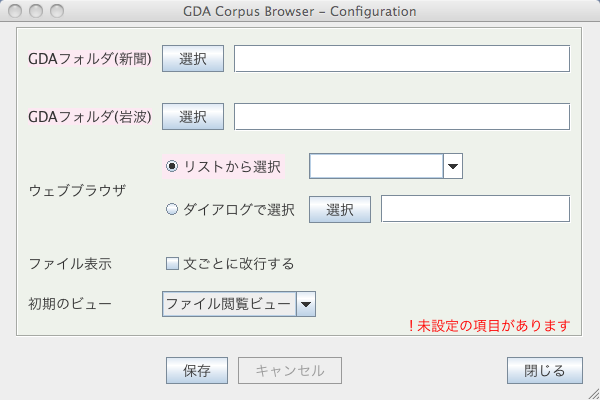Click 選択 button for GDAフォルダ(岩波)

pos(193,117)
